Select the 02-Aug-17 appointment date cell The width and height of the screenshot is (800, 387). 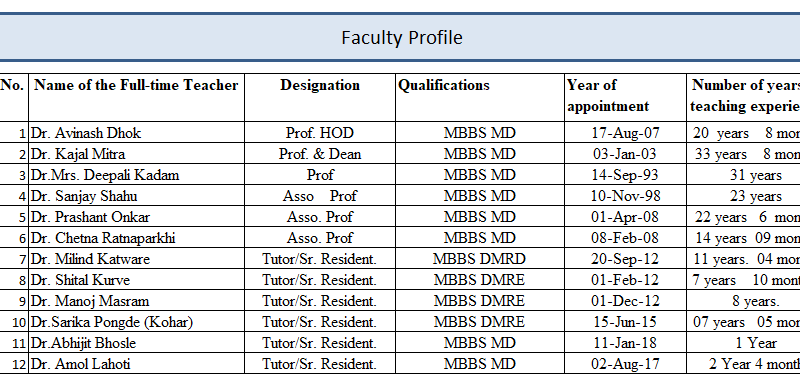[x=626, y=364]
